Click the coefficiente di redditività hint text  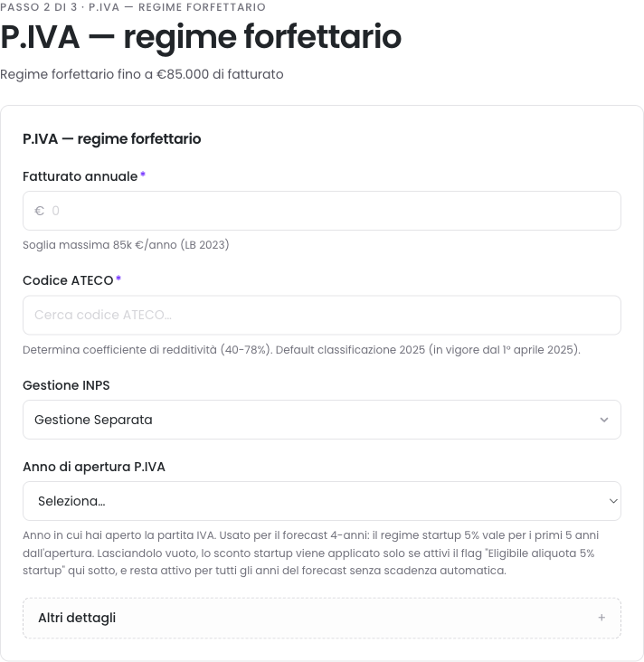tap(301, 350)
